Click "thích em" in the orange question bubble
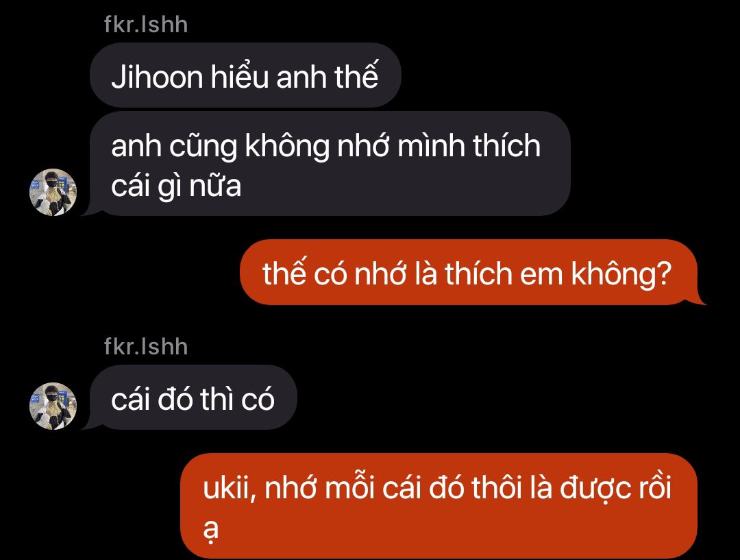 (x=504, y=274)
